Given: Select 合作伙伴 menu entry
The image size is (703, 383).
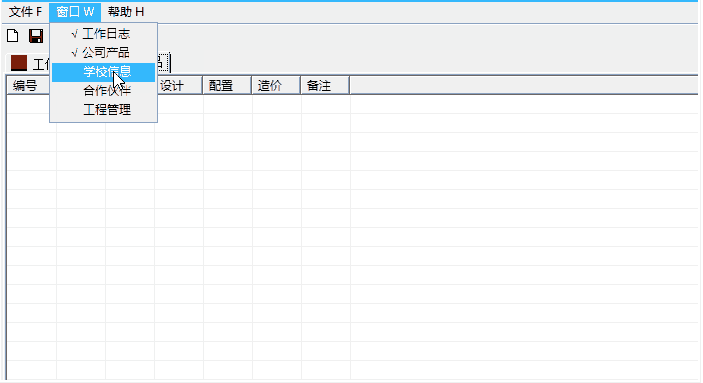Looking at the screenshot, I should coord(104,91).
